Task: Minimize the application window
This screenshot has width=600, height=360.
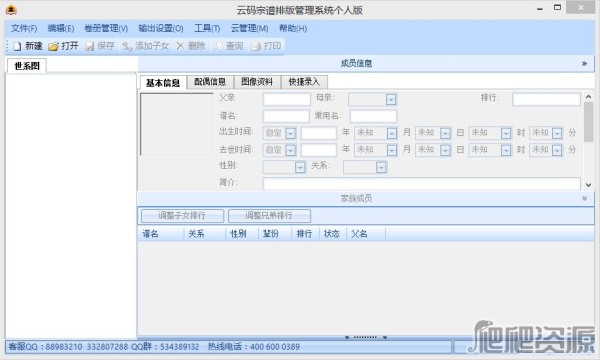Action: (540, 8)
